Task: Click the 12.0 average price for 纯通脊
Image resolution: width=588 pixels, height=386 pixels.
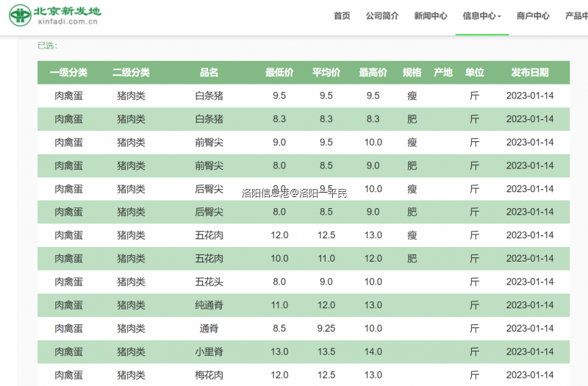Action: coord(326,305)
